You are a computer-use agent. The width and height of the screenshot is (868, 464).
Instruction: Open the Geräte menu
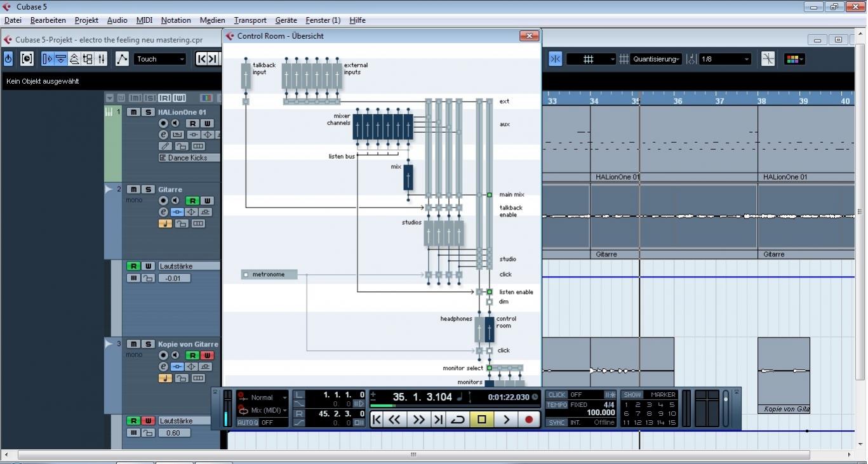pos(286,20)
